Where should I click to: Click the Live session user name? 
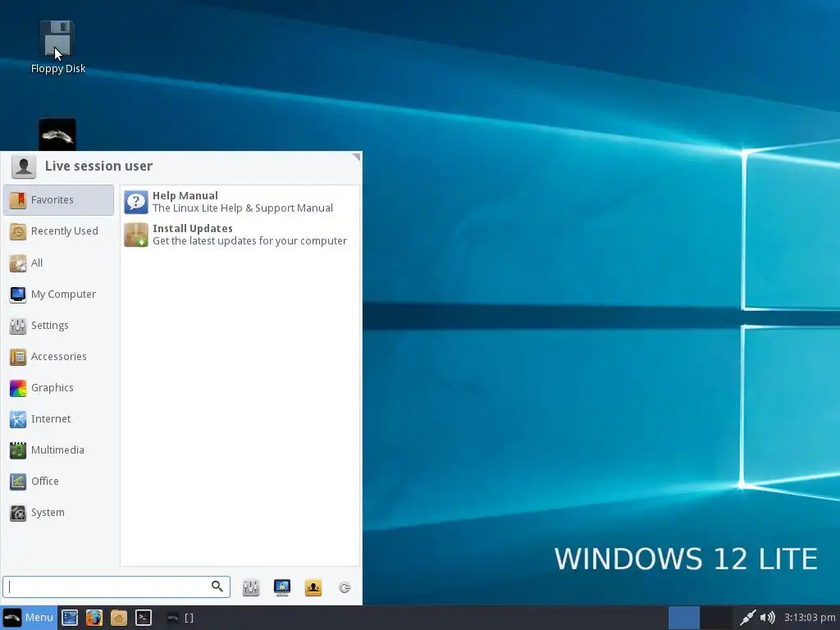point(98,166)
